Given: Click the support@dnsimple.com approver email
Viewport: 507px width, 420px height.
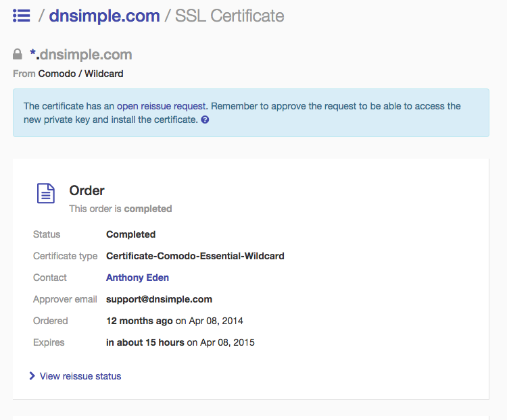Looking at the screenshot, I should click(x=159, y=299).
